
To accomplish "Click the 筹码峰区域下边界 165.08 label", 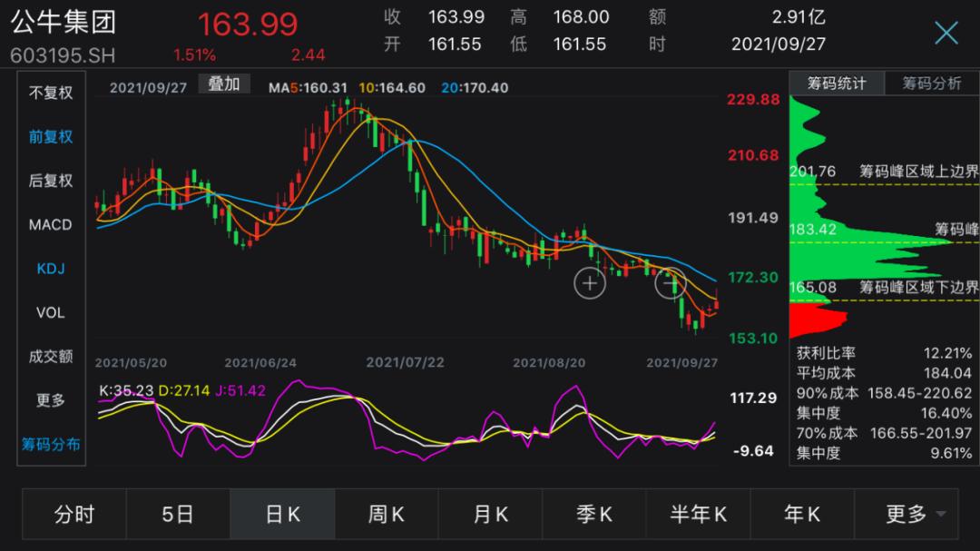I will (x=885, y=287).
